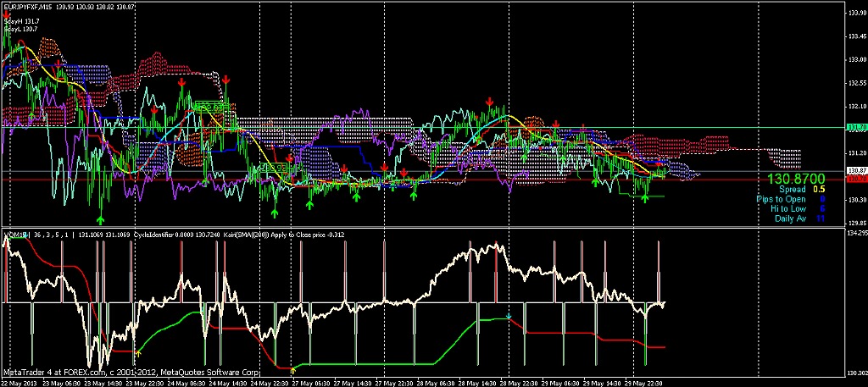868x387 pixels.
Task: Click the 22 May 2013 date on time axis
Action: [x=19, y=382]
